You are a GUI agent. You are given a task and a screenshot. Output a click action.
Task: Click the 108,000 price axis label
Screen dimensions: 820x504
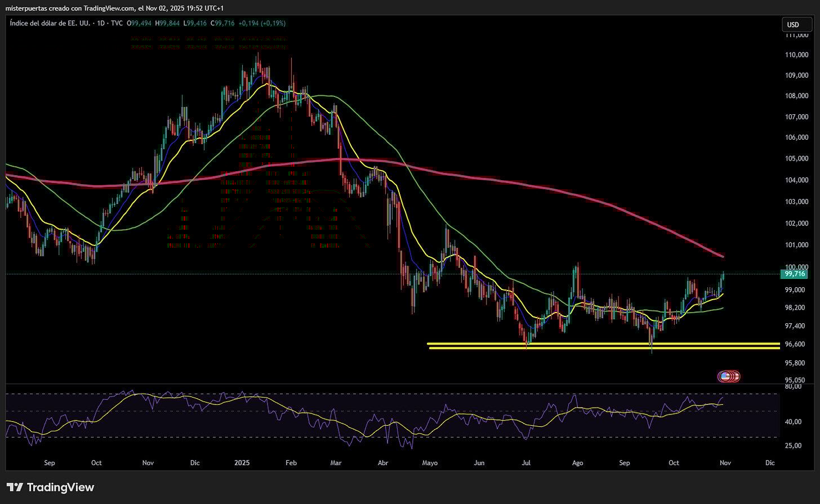pyautogui.click(x=797, y=96)
